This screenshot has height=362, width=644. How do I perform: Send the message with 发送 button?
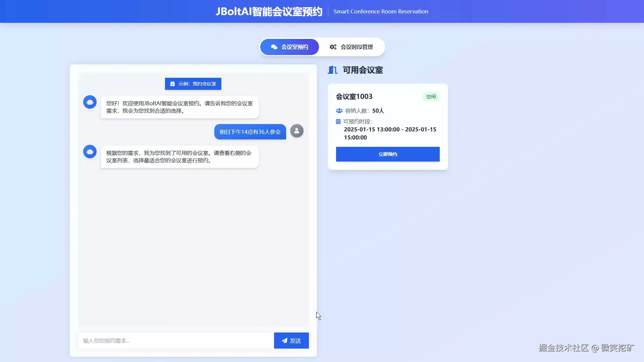[291, 341]
